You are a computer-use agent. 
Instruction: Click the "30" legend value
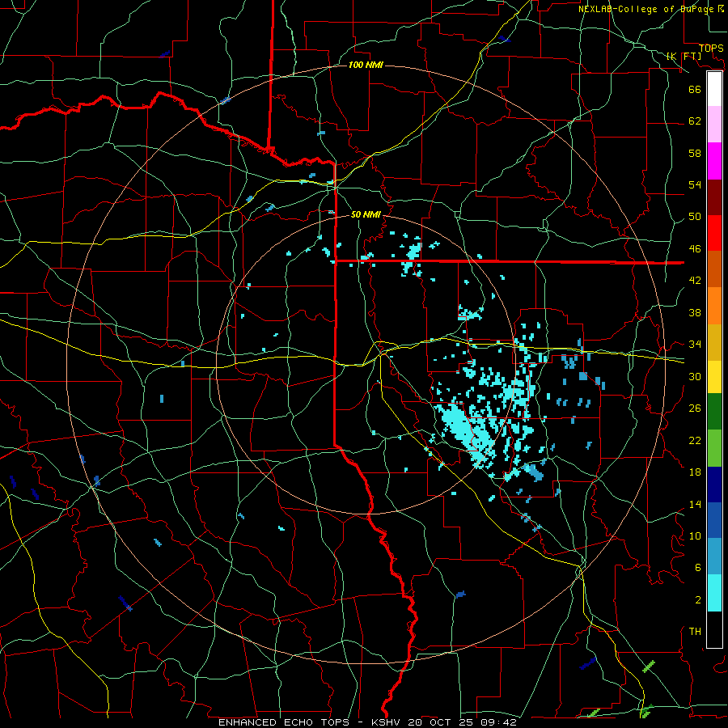click(695, 376)
